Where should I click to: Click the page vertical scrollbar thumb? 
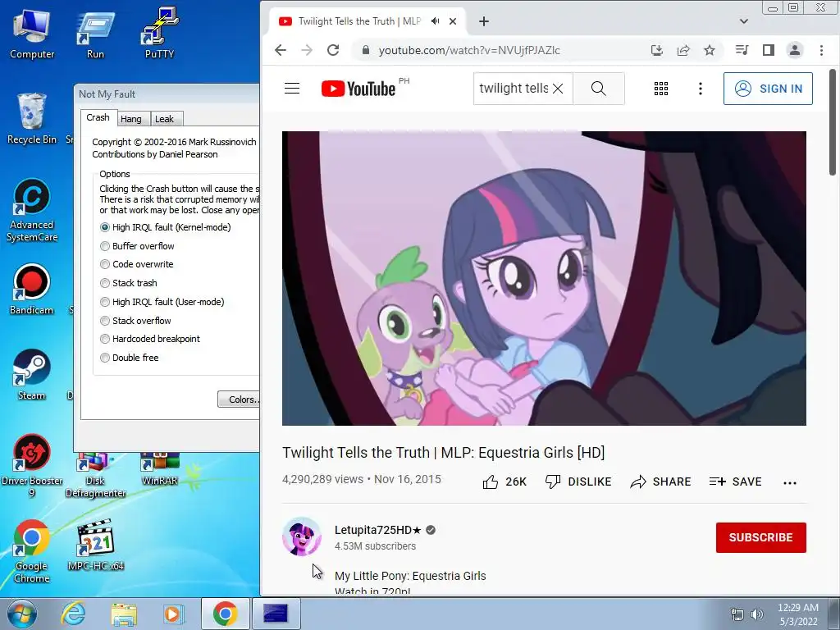pyautogui.click(x=832, y=122)
